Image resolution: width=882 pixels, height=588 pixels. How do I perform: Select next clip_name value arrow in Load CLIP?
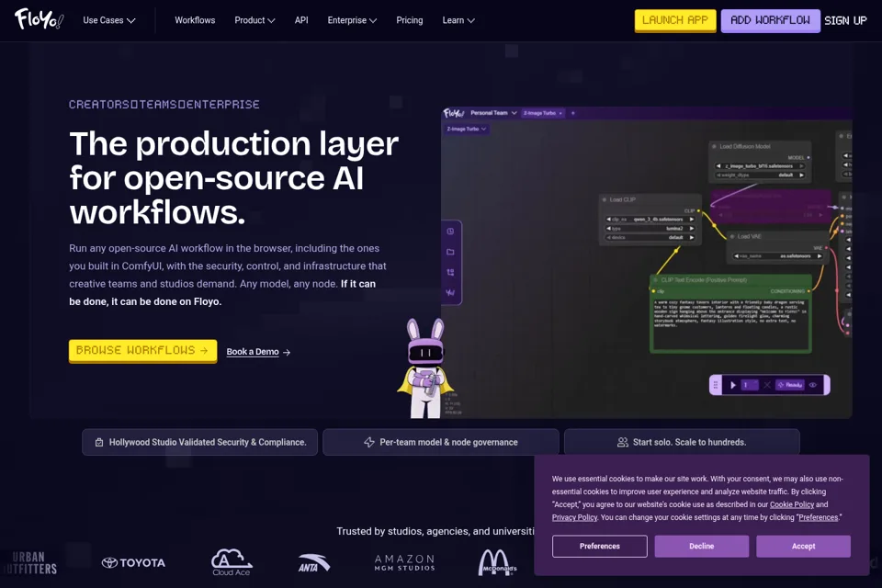pyautogui.click(x=692, y=220)
